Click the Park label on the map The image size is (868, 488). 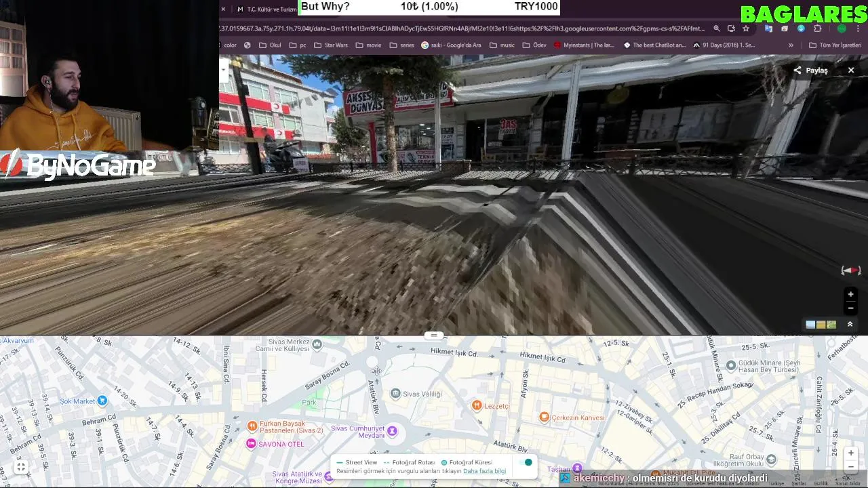point(309,403)
